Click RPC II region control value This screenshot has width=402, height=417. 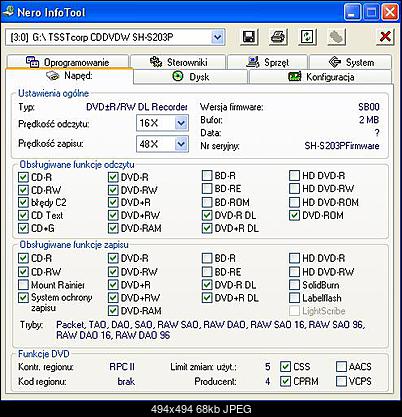122,367
